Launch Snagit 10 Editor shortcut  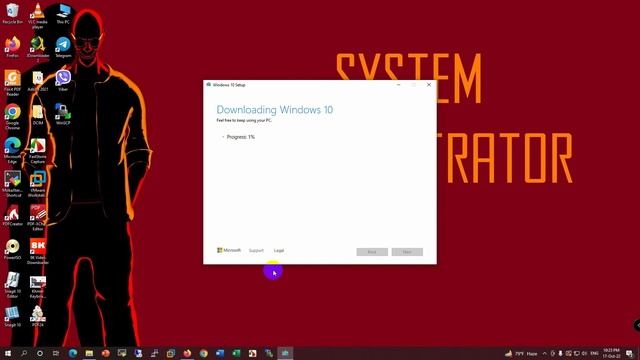[x=12, y=285]
